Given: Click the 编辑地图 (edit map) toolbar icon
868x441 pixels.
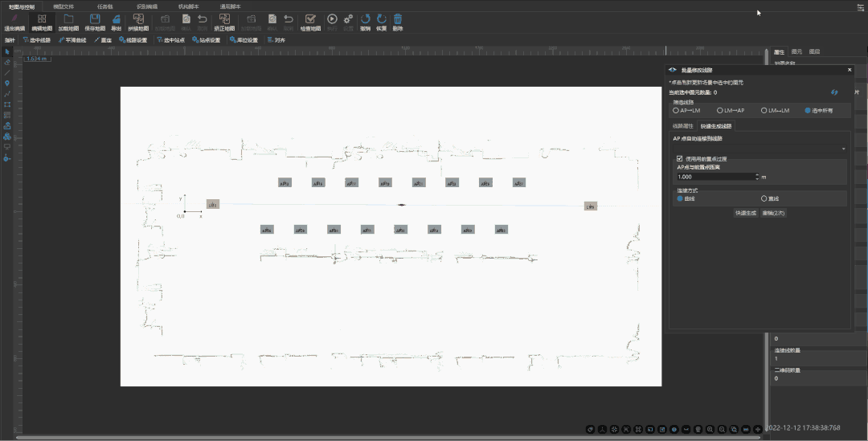Looking at the screenshot, I should 42,19.
